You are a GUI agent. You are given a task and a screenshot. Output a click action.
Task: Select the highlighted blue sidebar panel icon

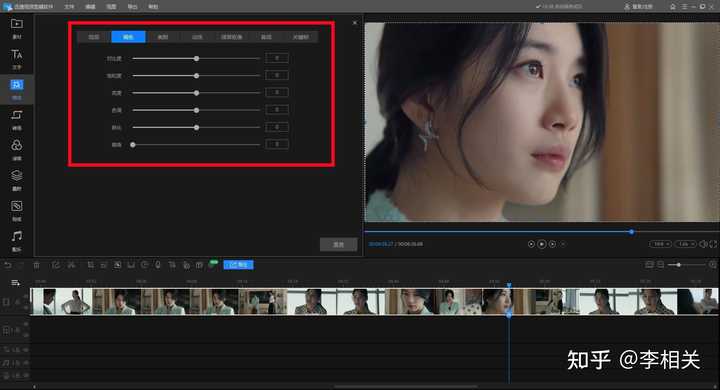[17, 85]
